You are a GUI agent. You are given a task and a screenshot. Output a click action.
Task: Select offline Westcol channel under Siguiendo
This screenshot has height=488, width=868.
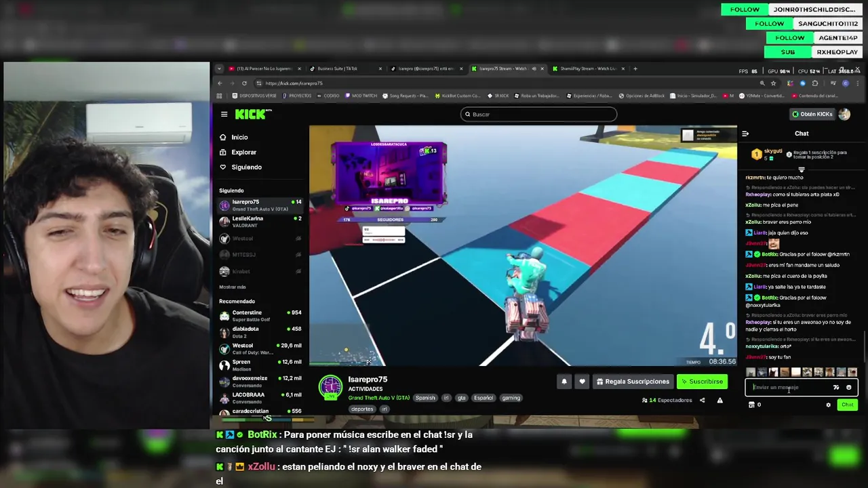[x=260, y=239]
